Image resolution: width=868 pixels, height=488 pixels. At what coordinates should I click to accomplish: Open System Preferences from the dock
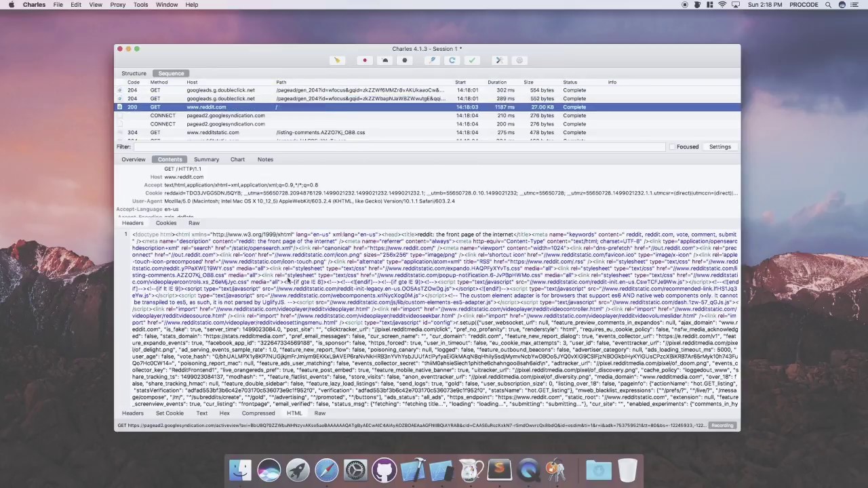pyautogui.click(x=355, y=470)
